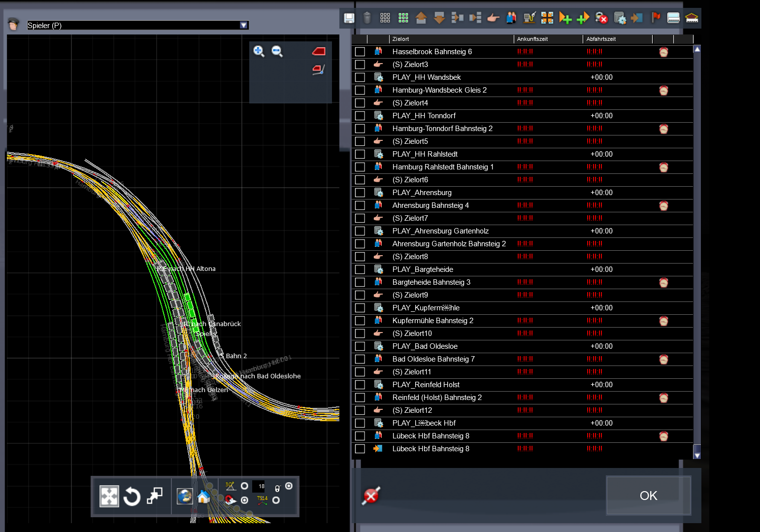Click the save floppy disk icon
The height and width of the screenshot is (532, 760).
[349, 18]
